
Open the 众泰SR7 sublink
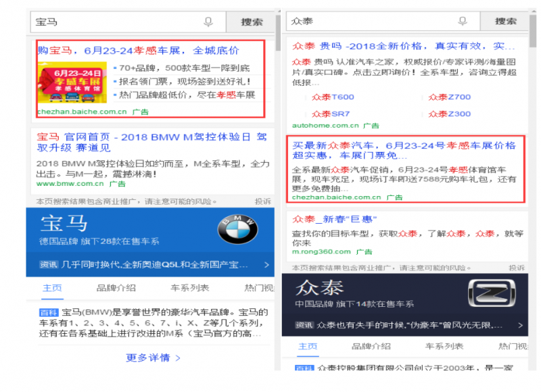[x=331, y=114]
